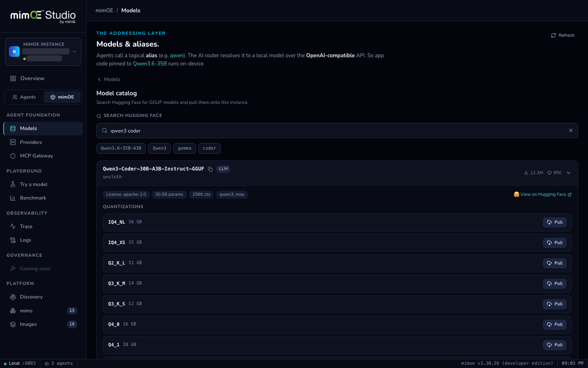View model on Hugging Face
588x368 pixels.
pos(543,195)
